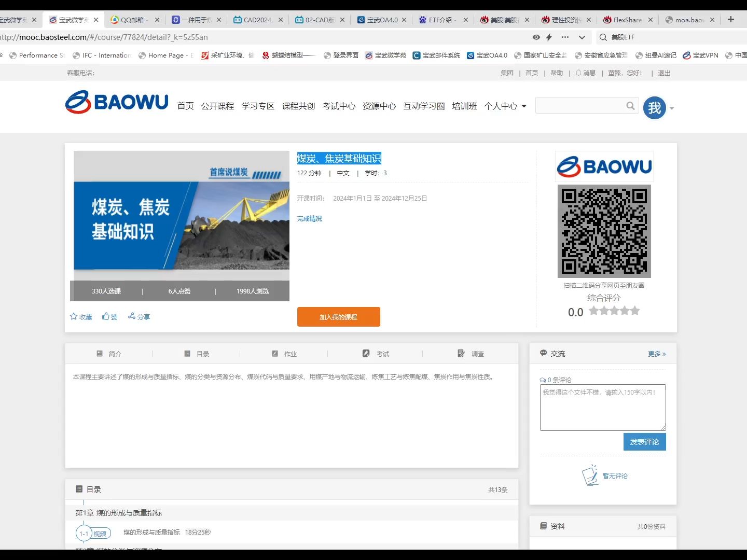Image resolution: width=747 pixels, height=560 pixels.
Task: Click the reader-mode eye icon in address bar
Action: pyautogui.click(x=536, y=37)
